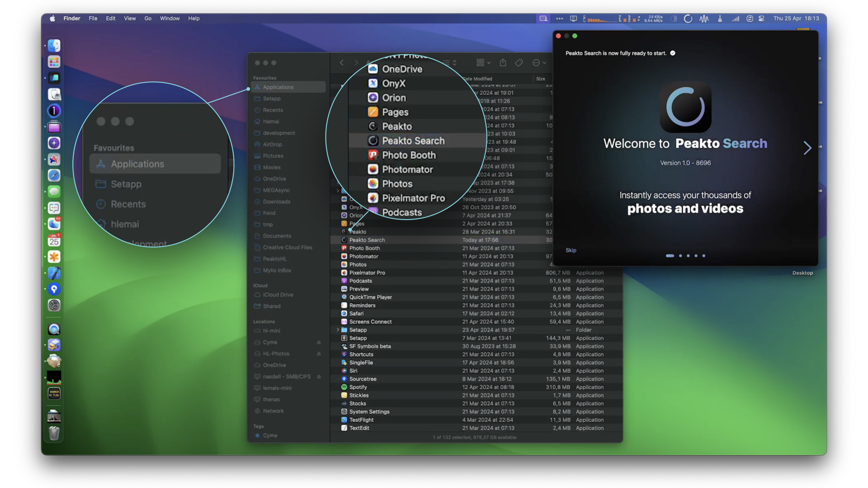The width and height of the screenshot is (868, 488).
Task: Click the Tag icon in the Finder toolbar
Action: point(519,63)
